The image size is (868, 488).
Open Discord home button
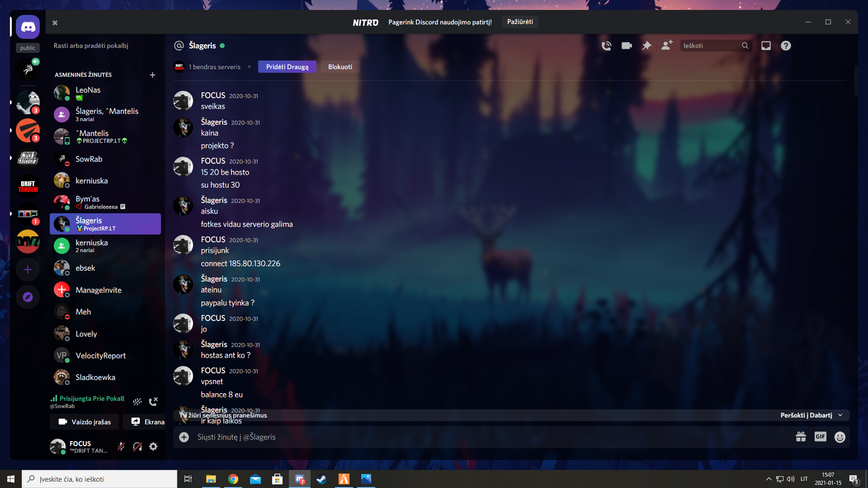[x=28, y=27]
